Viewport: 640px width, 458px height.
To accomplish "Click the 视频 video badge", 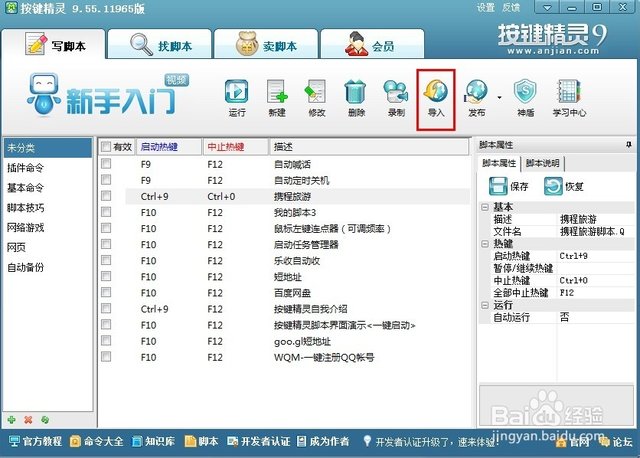I will pyautogui.click(x=177, y=80).
